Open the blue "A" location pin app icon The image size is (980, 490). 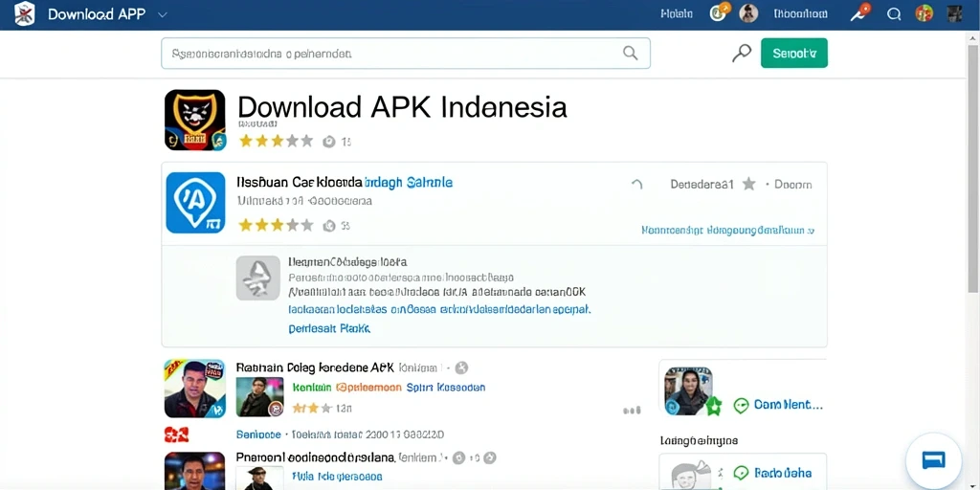(x=195, y=203)
